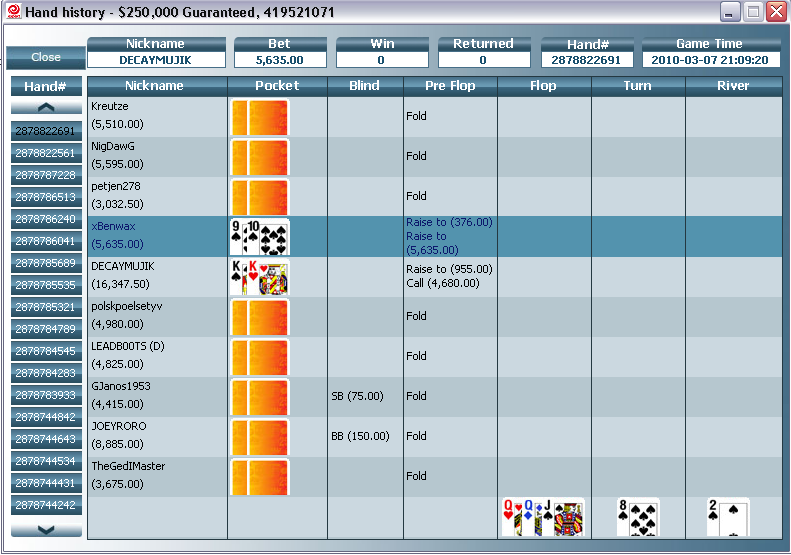The image size is (791, 555).
Task: Select hand number 2878822691 in the list
Action: click(46, 131)
